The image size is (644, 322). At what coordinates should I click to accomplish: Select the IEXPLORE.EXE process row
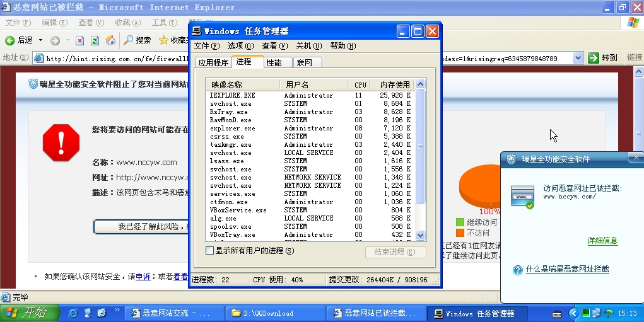(x=310, y=95)
